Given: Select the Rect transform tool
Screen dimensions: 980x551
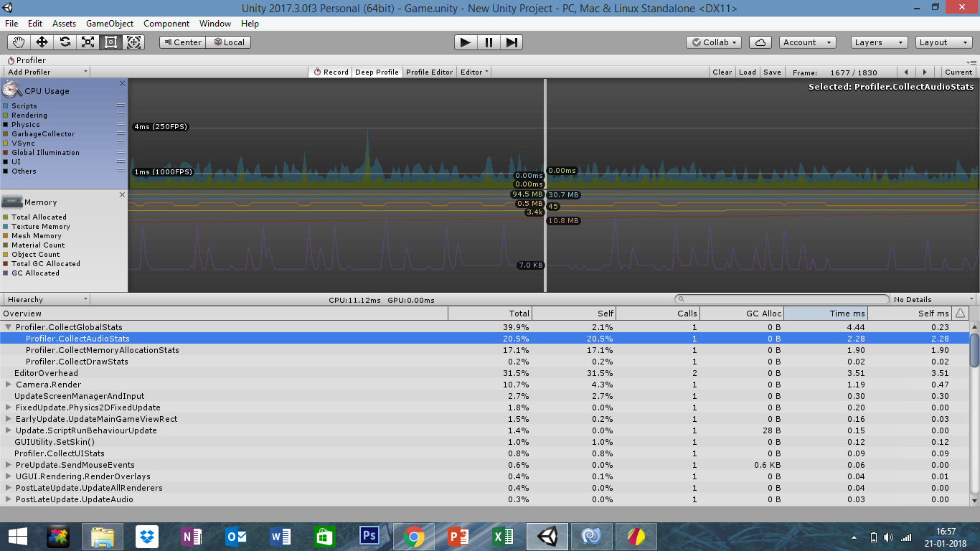Looking at the screenshot, I should coord(111,42).
